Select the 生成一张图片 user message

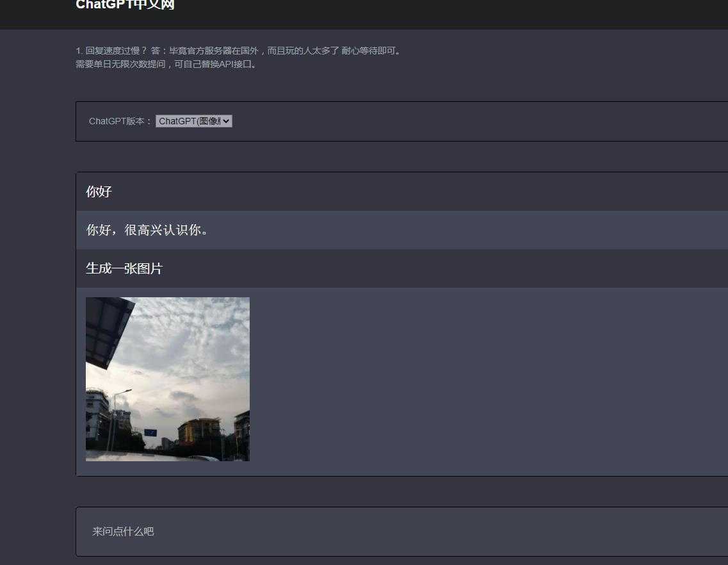124,268
